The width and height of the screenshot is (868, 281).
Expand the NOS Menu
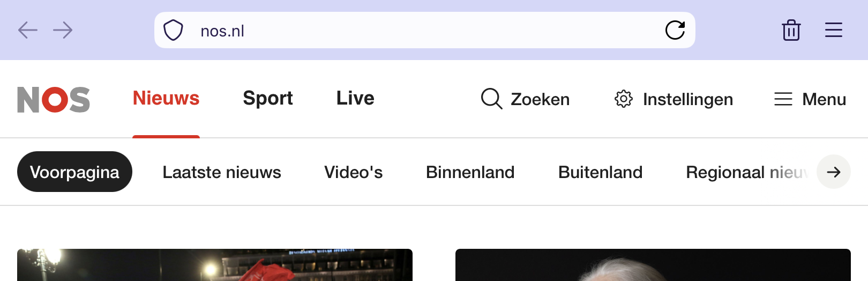coord(810,99)
